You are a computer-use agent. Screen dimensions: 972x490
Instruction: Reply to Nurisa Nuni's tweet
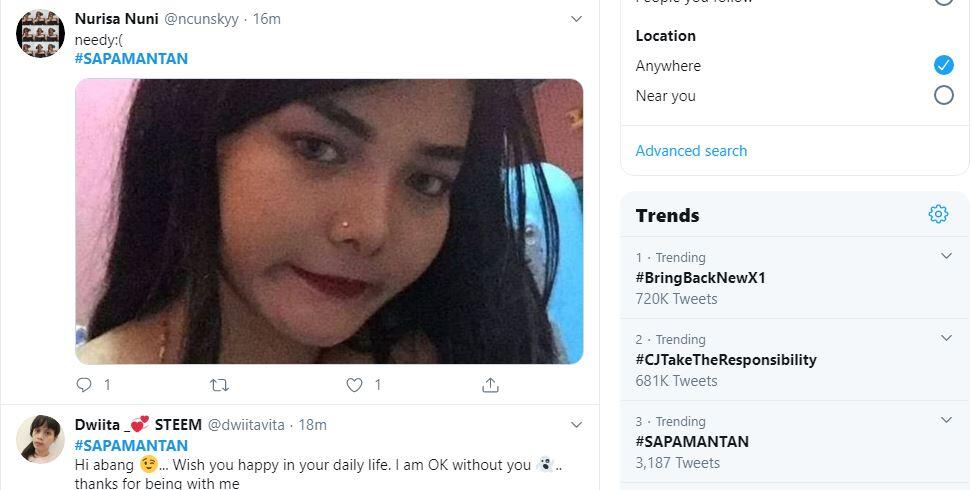(x=84, y=385)
